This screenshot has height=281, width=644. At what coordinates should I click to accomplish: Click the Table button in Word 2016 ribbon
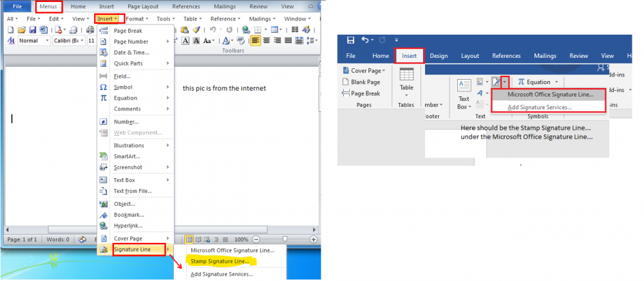click(406, 84)
